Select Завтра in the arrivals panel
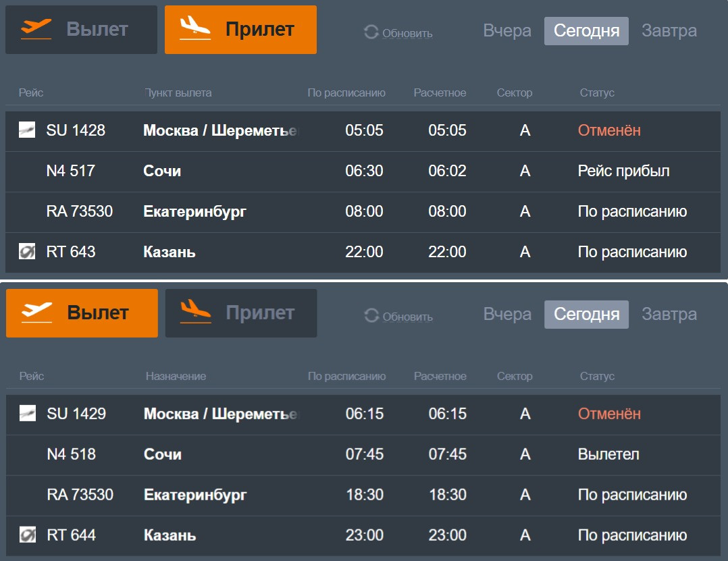 669,31
